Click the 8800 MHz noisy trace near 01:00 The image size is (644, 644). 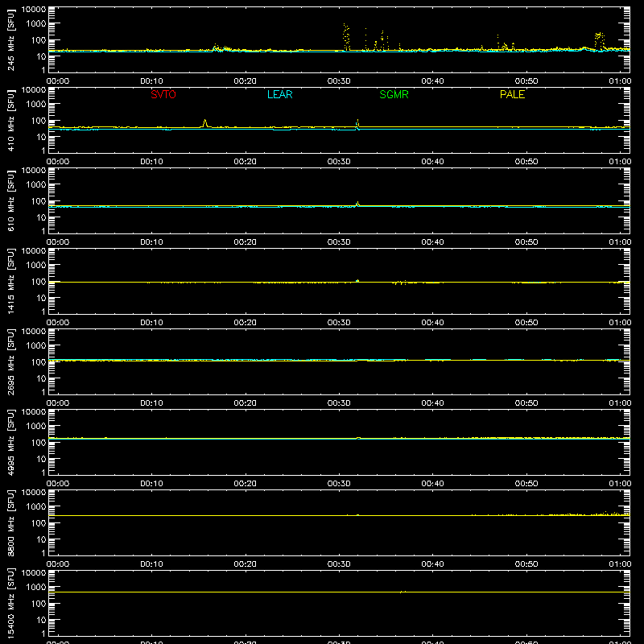click(x=612, y=514)
